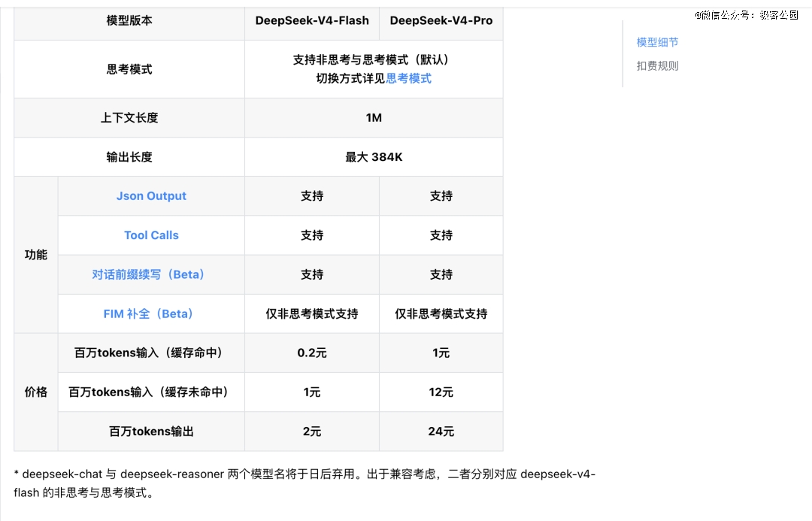
Task: Select the 价格 row group label
Action: point(36,392)
